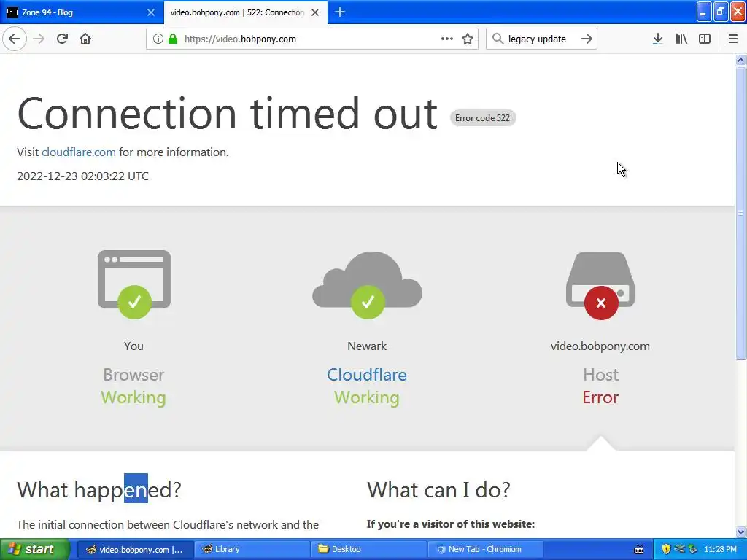The height and width of the screenshot is (560, 747).
Task: Click page scrollbar down arrow
Action: pyautogui.click(x=741, y=532)
